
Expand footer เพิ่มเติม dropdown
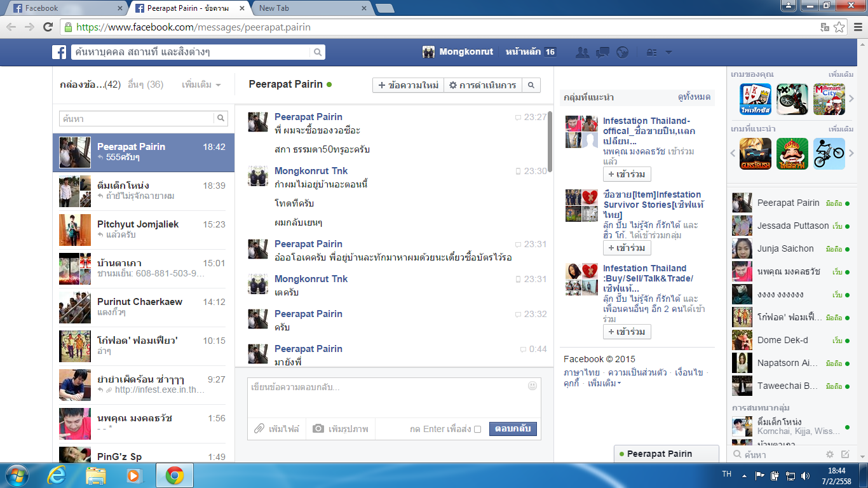click(604, 384)
